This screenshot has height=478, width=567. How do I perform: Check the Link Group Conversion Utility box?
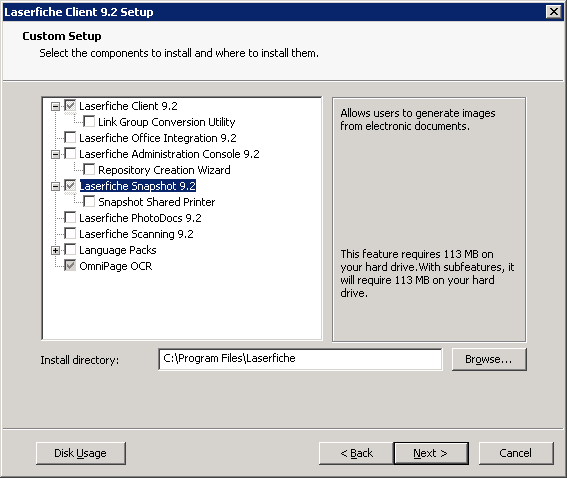89,121
